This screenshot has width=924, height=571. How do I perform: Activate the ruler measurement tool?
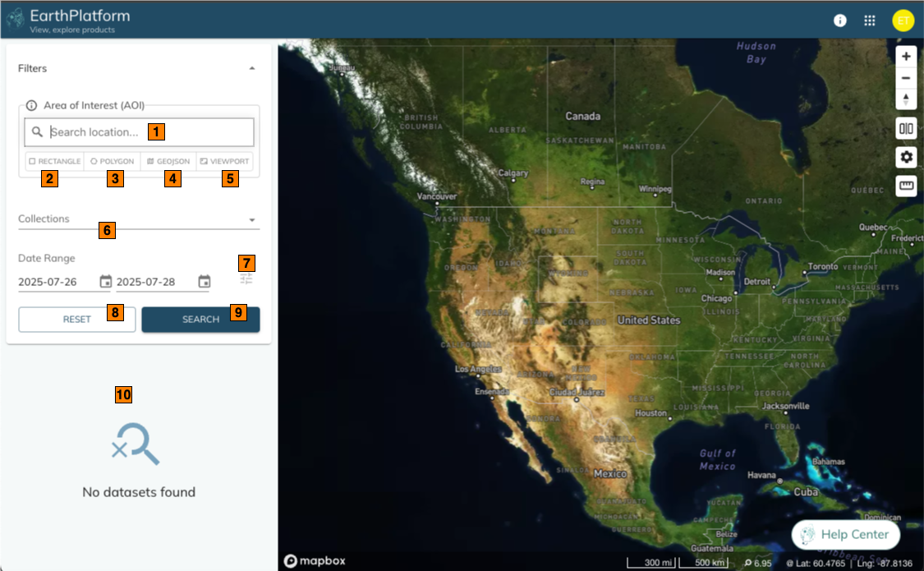tap(906, 186)
